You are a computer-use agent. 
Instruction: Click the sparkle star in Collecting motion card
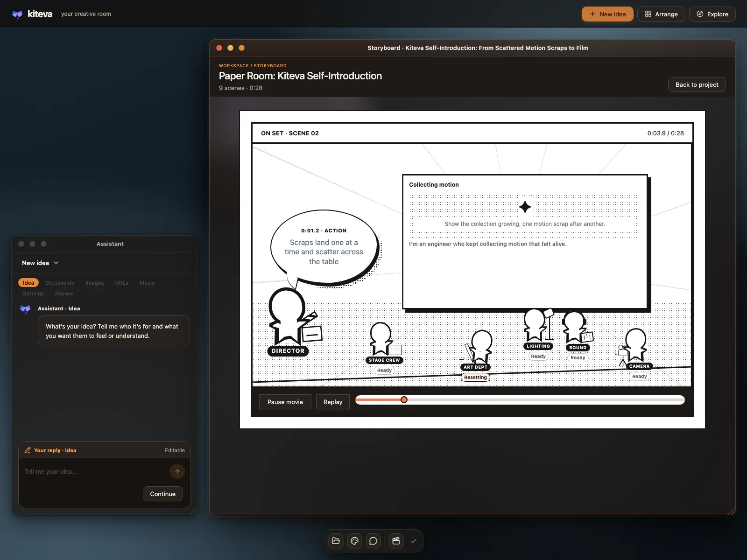click(525, 207)
